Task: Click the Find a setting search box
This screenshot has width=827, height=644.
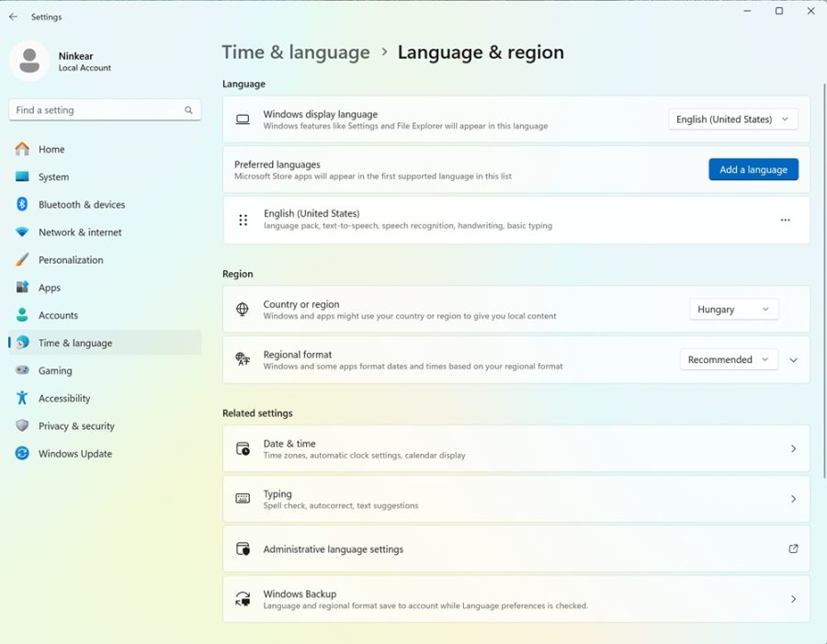Action: click(x=96, y=110)
